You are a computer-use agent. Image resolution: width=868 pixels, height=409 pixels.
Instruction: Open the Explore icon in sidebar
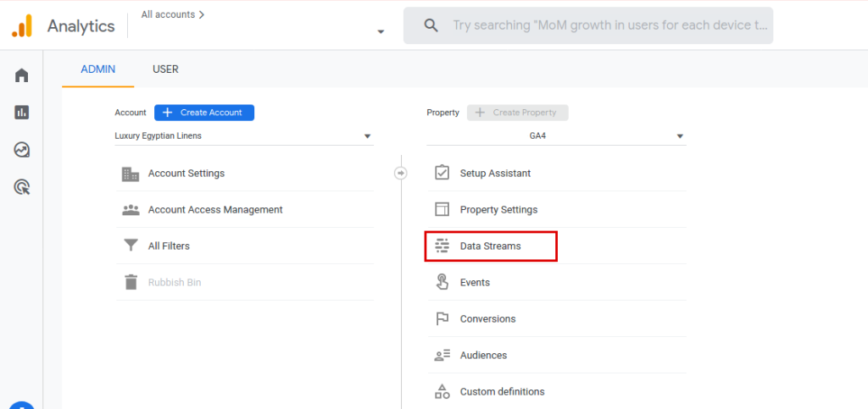click(22, 150)
